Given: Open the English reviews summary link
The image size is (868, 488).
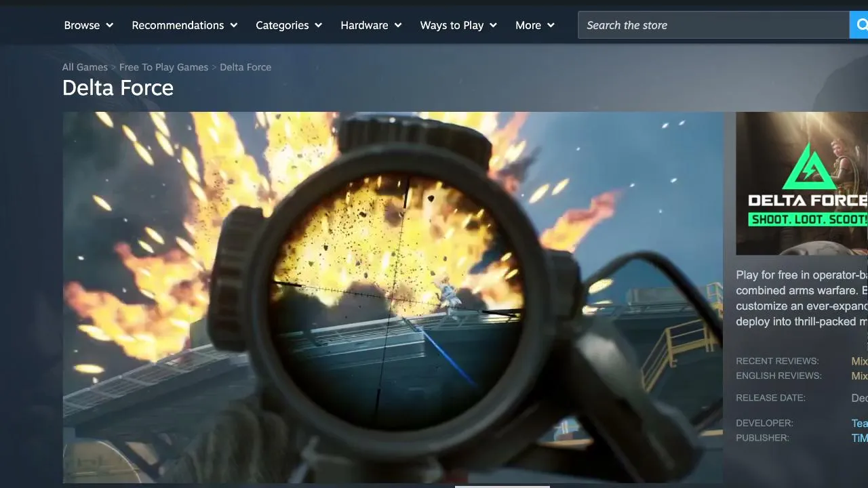Looking at the screenshot, I should (860, 376).
